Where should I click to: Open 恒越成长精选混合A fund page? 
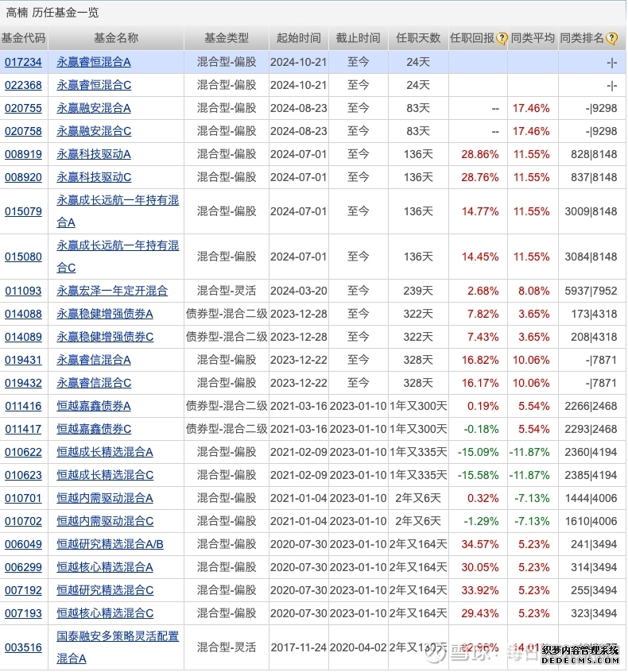(x=105, y=453)
